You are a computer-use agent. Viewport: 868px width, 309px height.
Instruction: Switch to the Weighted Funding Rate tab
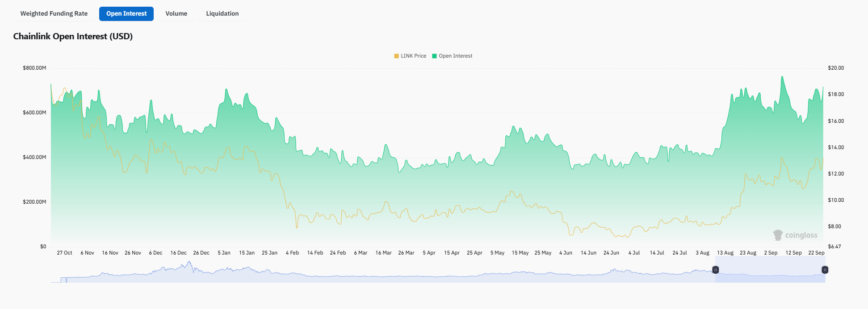click(54, 14)
